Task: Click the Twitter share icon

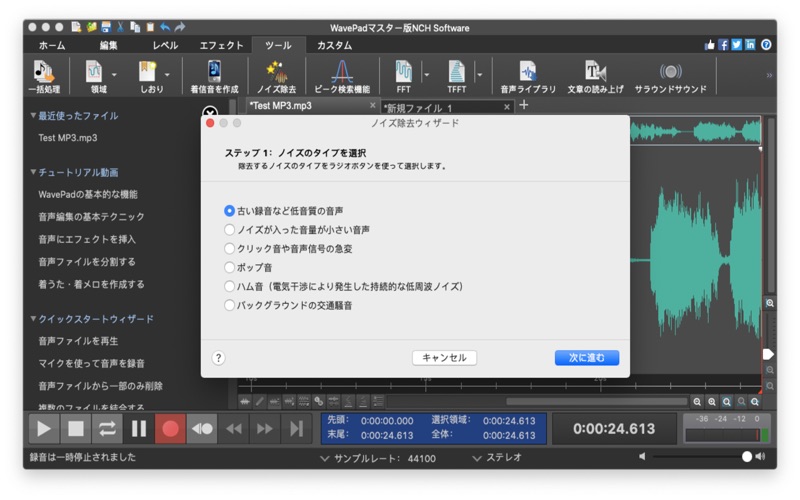Action: pyautogui.click(x=737, y=45)
